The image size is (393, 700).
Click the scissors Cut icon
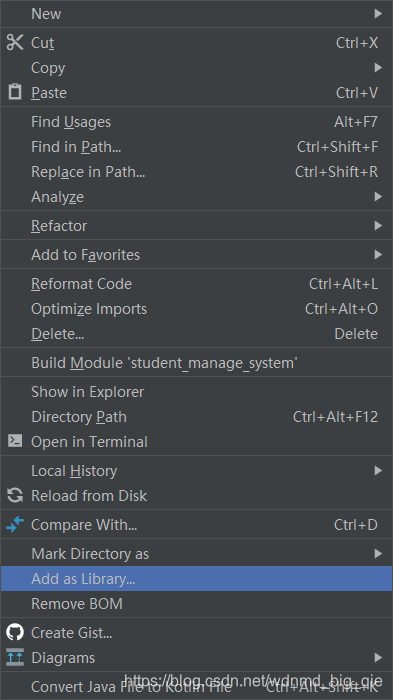pyautogui.click(x=15, y=42)
